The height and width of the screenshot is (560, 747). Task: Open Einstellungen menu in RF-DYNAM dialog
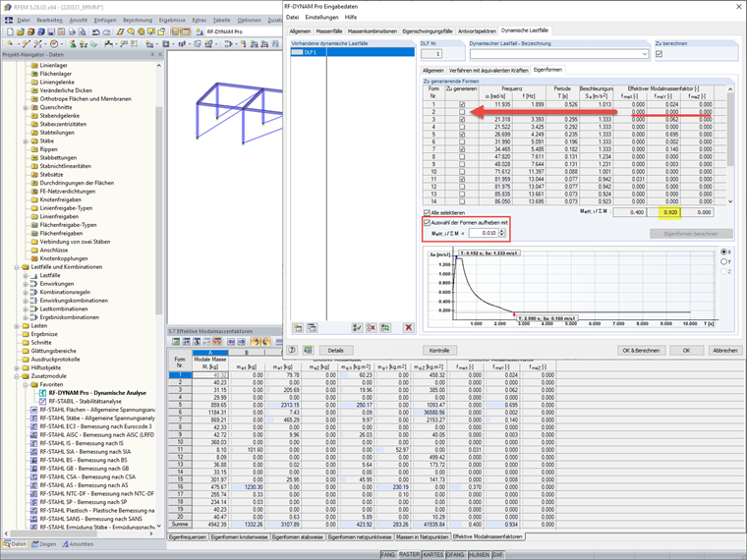(321, 17)
